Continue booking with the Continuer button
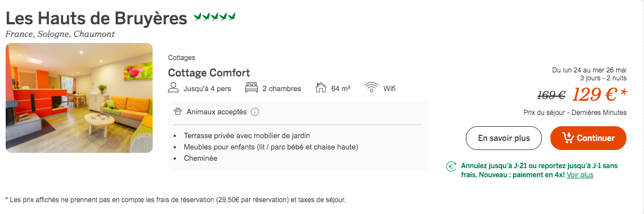 pyautogui.click(x=588, y=138)
